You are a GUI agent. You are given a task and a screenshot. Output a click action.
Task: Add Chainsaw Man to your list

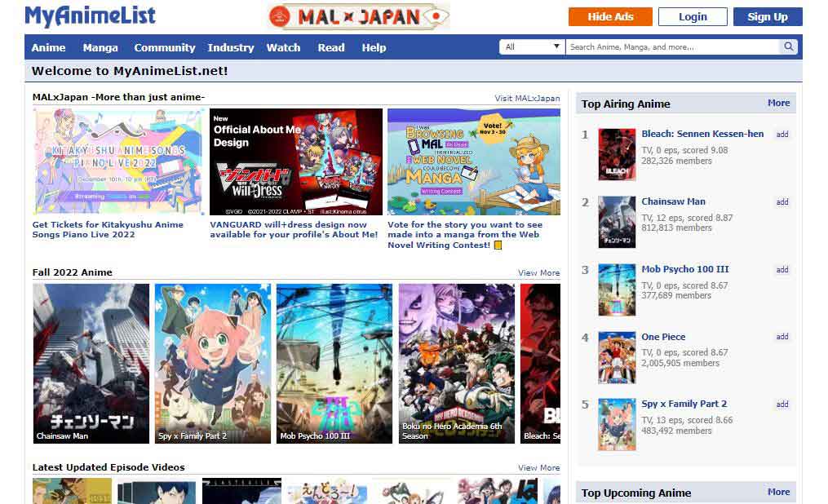pyautogui.click(x=782, y=201)
